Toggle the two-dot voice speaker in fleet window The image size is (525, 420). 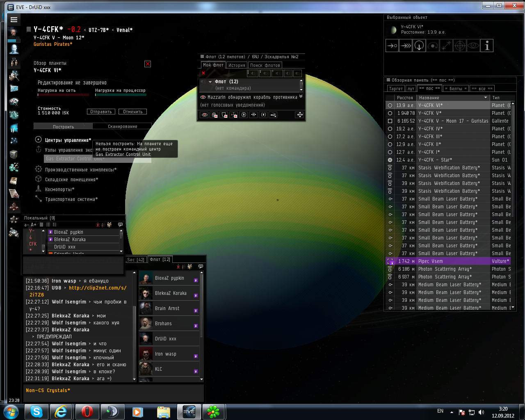[265, 73]
